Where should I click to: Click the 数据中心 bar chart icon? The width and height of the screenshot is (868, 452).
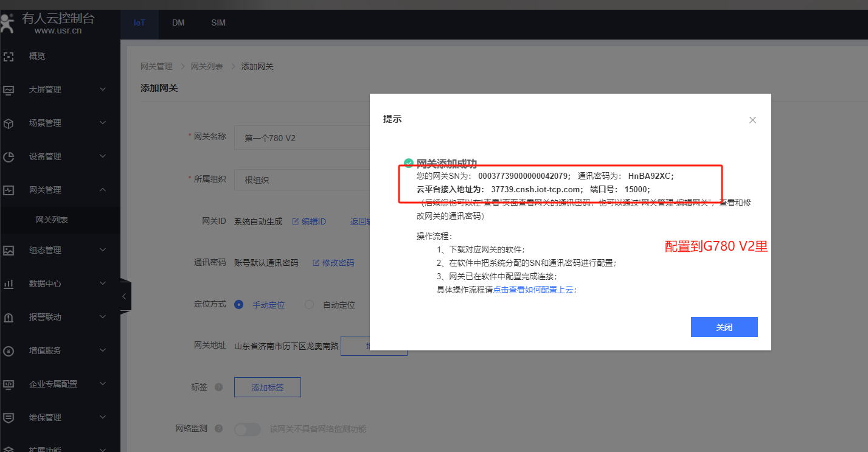(9, 283)
